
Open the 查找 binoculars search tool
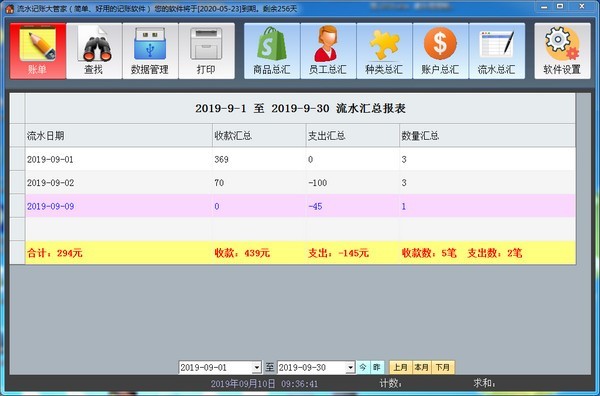pyautogui.click(x=94, y=51)
